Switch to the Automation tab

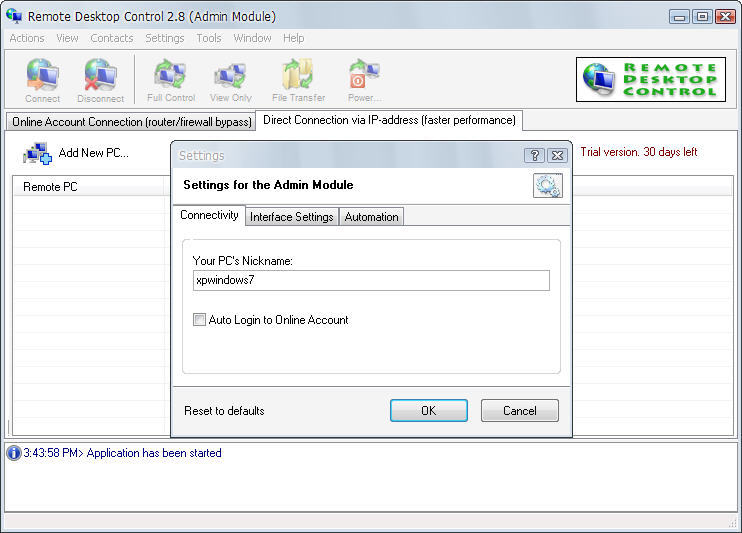point(371,217)
